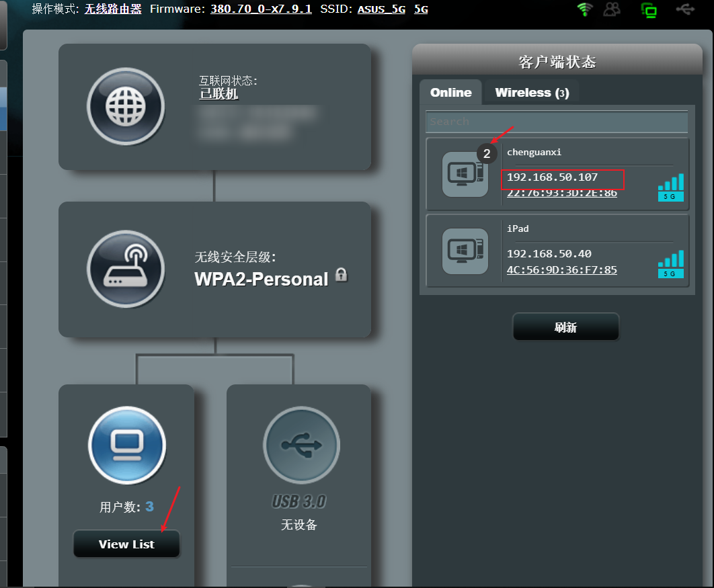Click the 无线路由器 operation mode link

click(x=113, y=9)
